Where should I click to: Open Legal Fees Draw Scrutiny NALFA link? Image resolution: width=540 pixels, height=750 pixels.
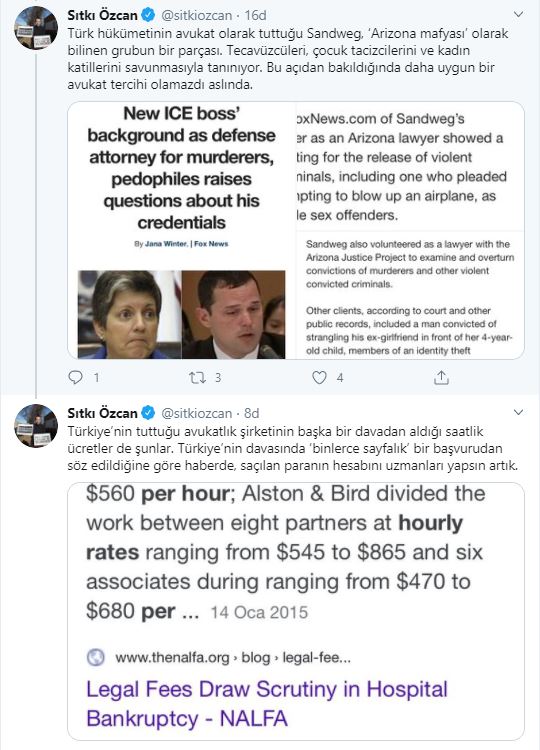(267, 704)
